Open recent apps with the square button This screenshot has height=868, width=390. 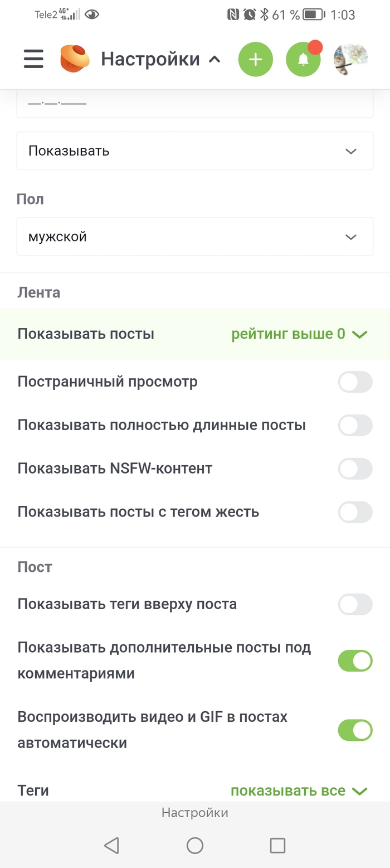pyautogui.click(x=277, y=845)
